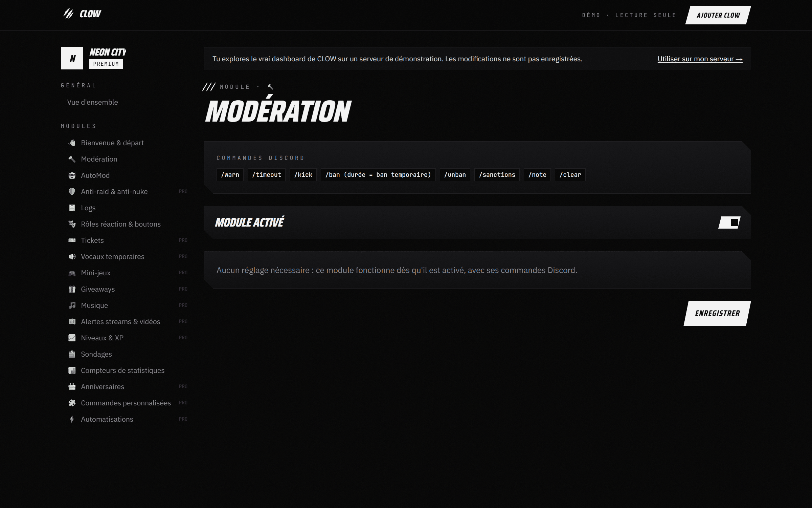Click the Niveaux & XP chart icon
The height and width of the screenshot is (508, 812).
tap(72, 338)
